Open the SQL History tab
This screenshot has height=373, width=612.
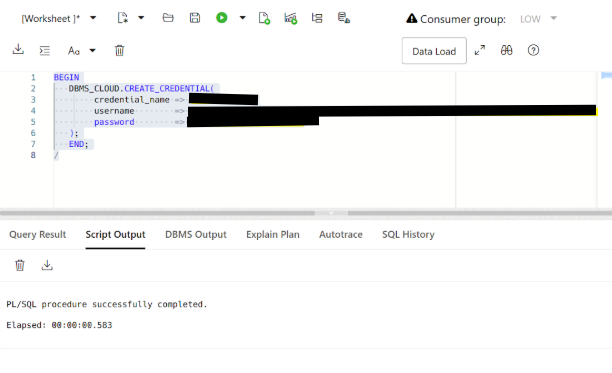pyautogui.click(x=408, y=234)
